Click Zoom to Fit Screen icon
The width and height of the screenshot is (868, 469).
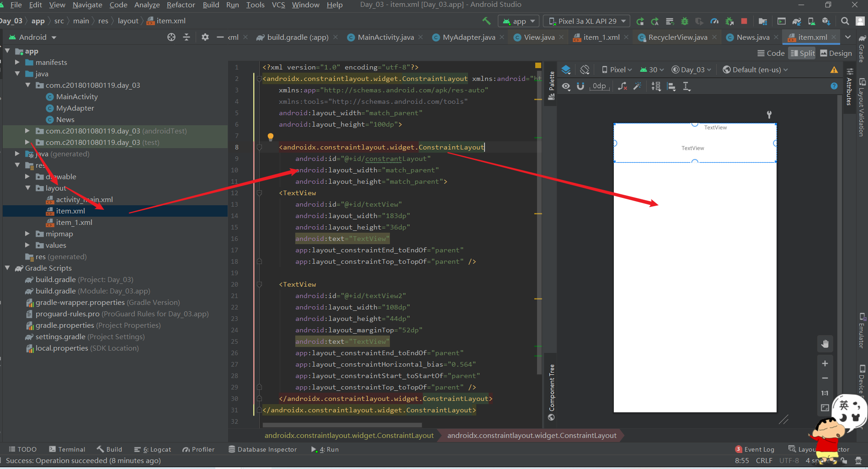click(x=825, y=408)
